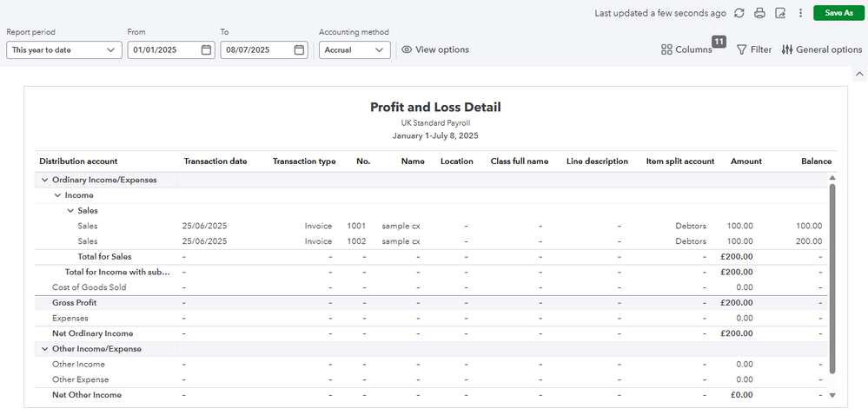Click the Transaction date column header
This screenshot has height=415, width=868.
pos(215,161)
